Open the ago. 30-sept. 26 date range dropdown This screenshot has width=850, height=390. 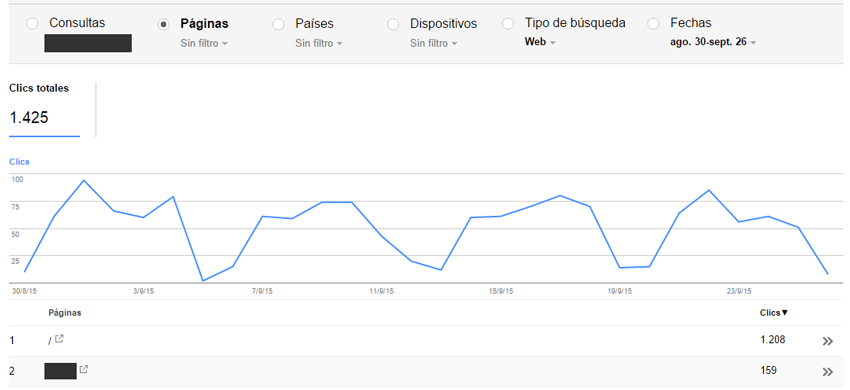coord(713,42)
